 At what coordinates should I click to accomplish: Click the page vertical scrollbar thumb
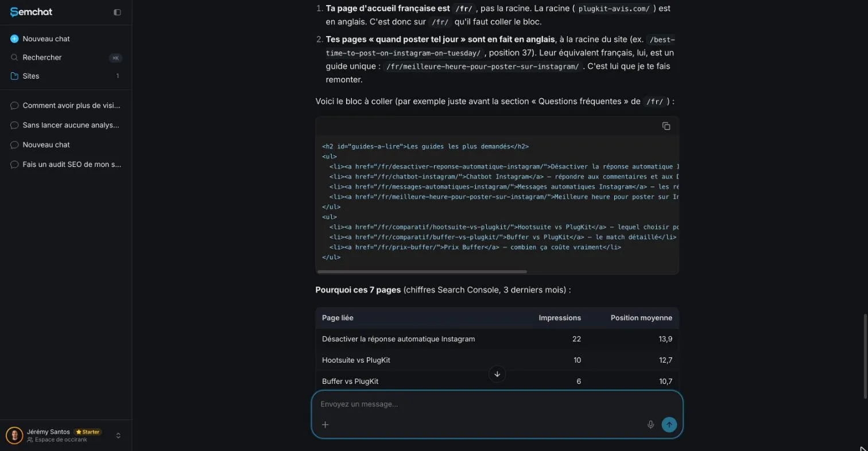(x=865, y=356)
